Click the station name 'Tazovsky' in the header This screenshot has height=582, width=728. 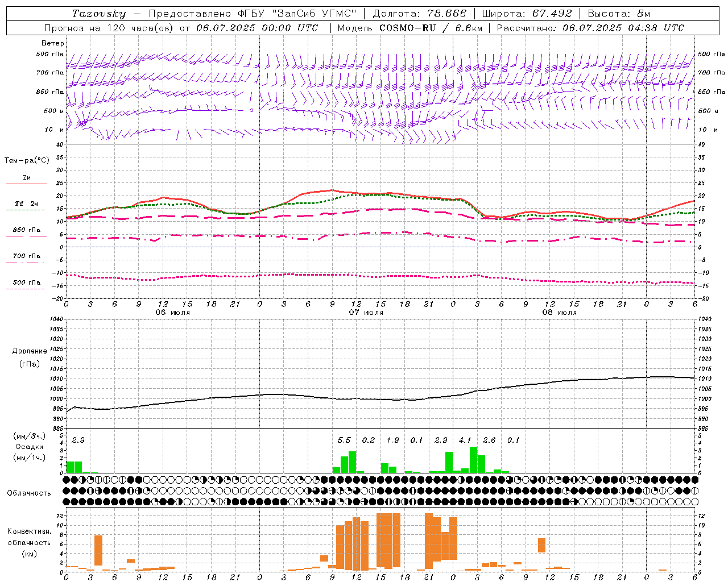(99, 14)
